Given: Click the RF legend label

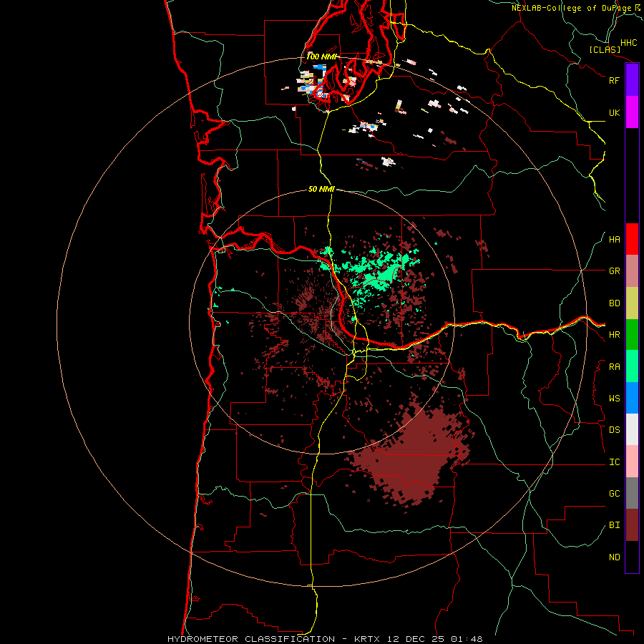Looking at the screenshot, I should pyautogui.click(x=614, y=80).
